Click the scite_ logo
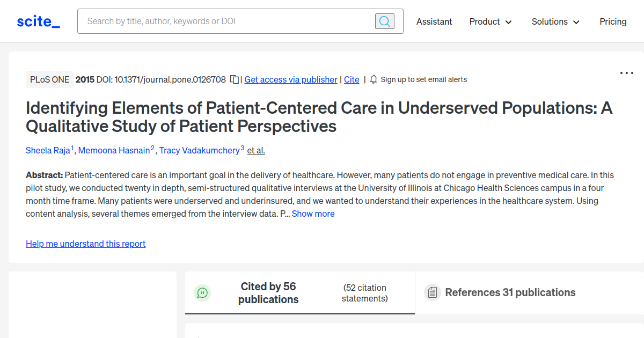This screenshot has width=644, height=338. (38, 21)
